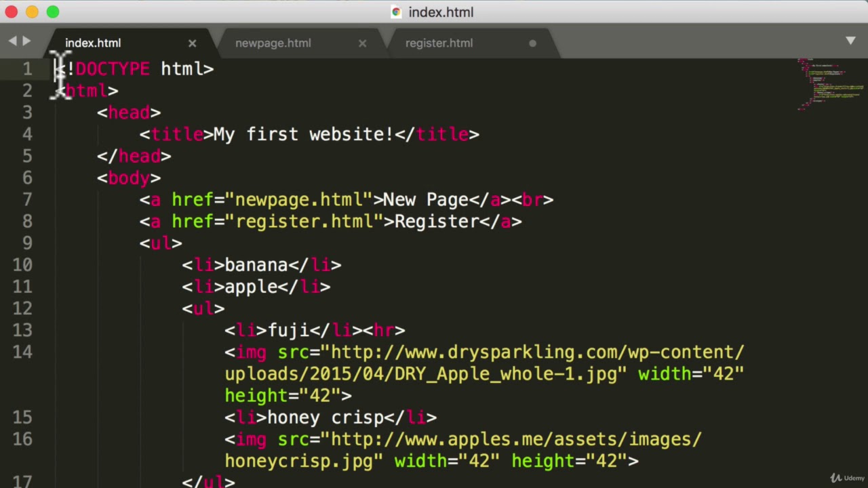Click the ul tag on line 9
868x488 pixels.
pos(161,243)
